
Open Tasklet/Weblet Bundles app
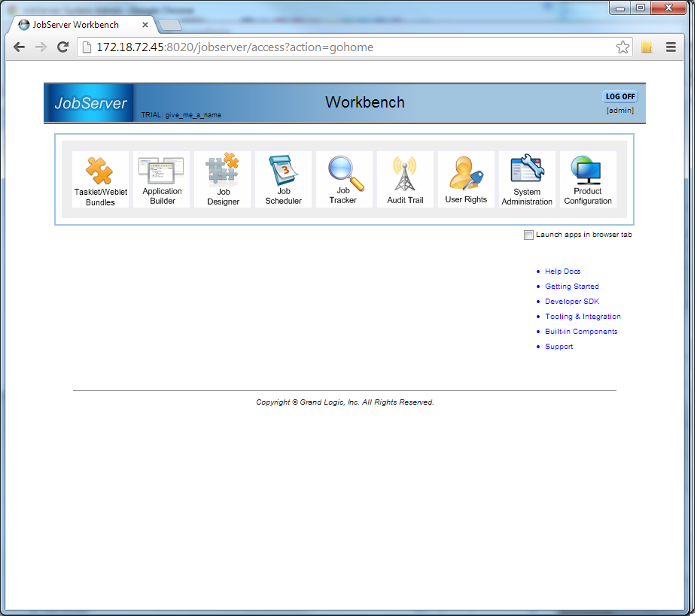click(100, 179)
